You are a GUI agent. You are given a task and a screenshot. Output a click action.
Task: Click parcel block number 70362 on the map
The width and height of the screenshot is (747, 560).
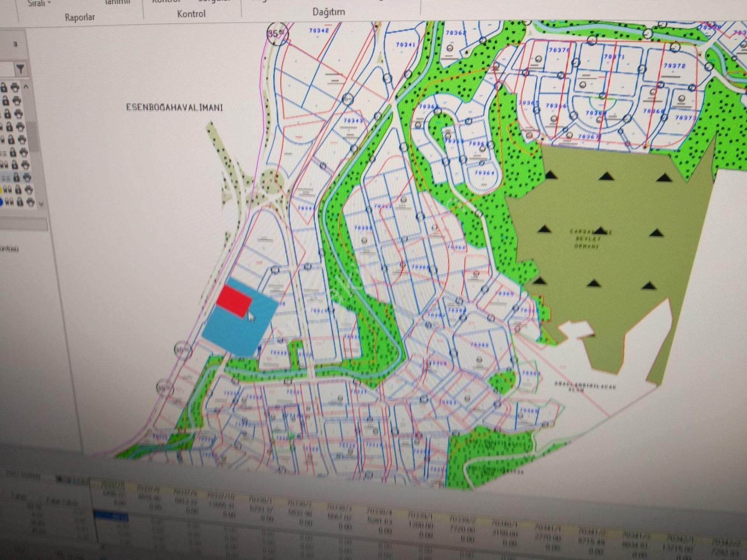coord(456,33)
